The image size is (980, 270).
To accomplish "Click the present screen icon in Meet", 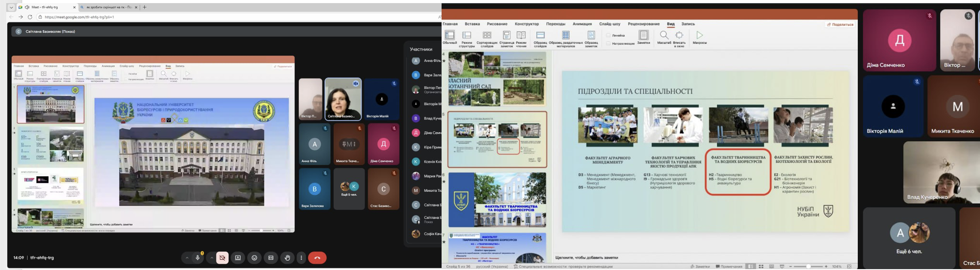I will point(238,258).
